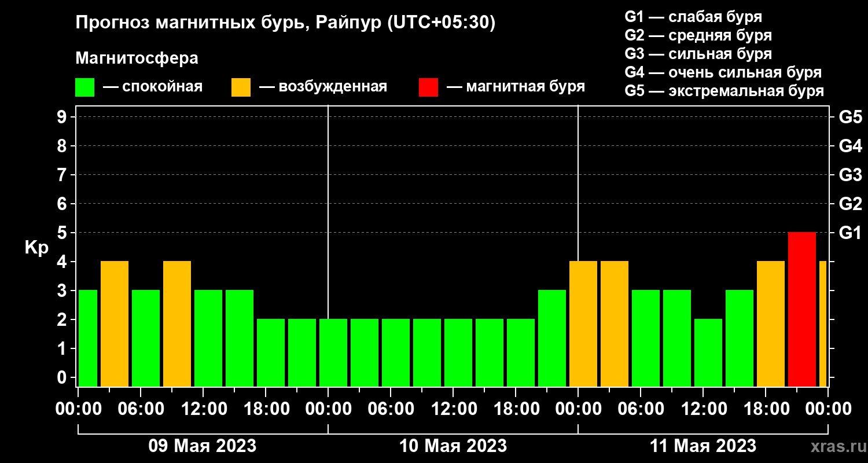Click the Kp axis label
The height and width of the screenshot is (463, 868).
pyautogui.click(x=36, y=248)
